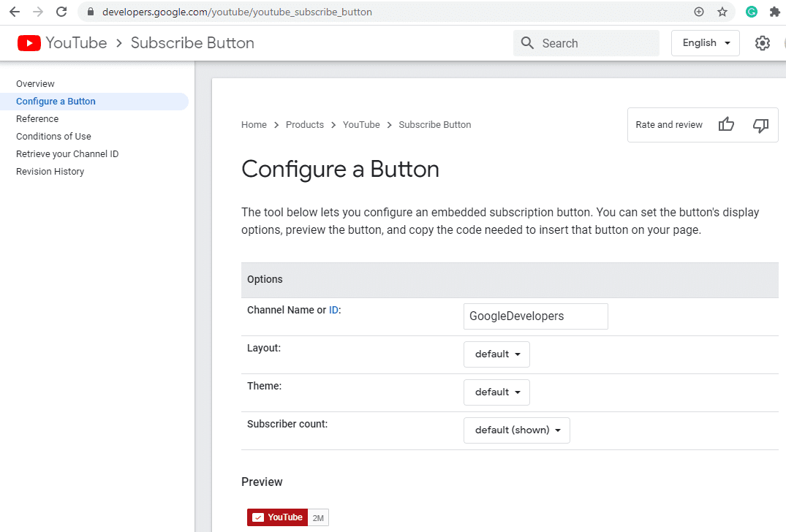Click the Products breadcrumb link

coord(305,125)
